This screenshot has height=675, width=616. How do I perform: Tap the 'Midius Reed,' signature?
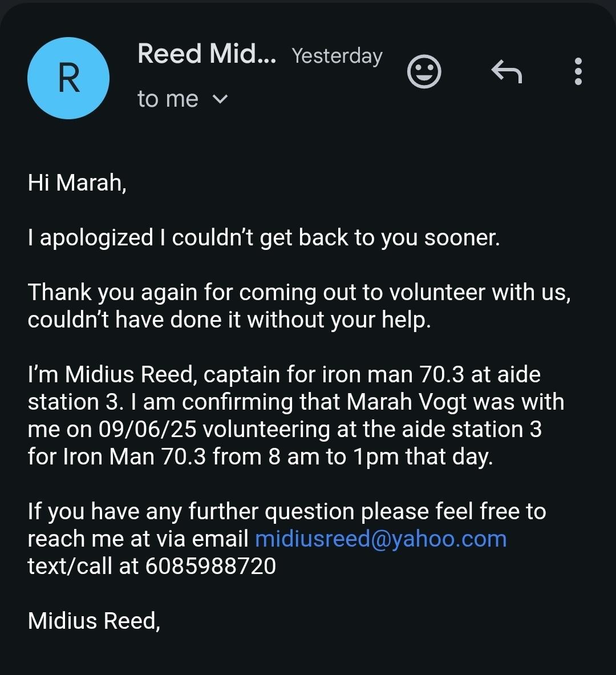click(94, 621)
